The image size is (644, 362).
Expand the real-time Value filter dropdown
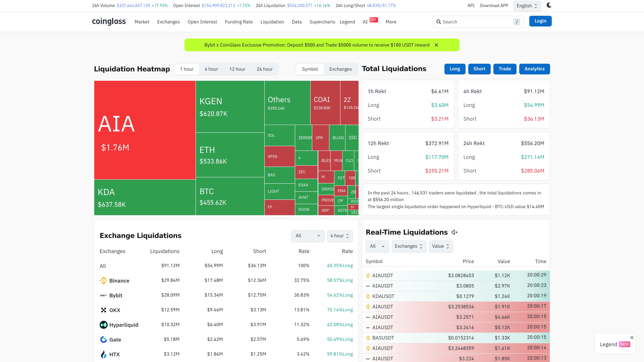[441, 246]
